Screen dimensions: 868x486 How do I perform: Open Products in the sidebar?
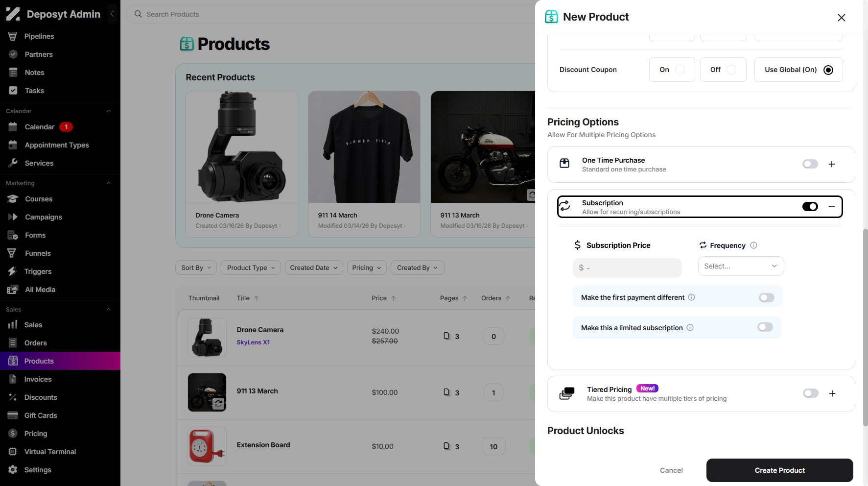coord(60,361)
